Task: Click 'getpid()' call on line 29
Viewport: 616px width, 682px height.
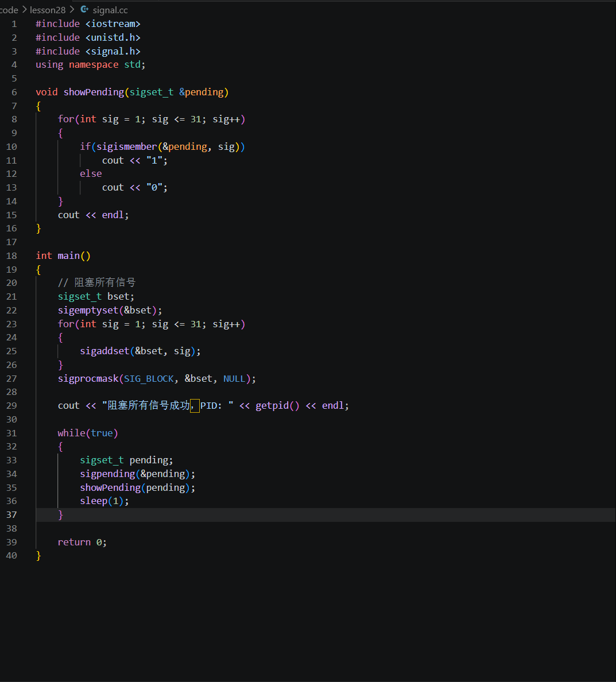Action: [277, 405]
